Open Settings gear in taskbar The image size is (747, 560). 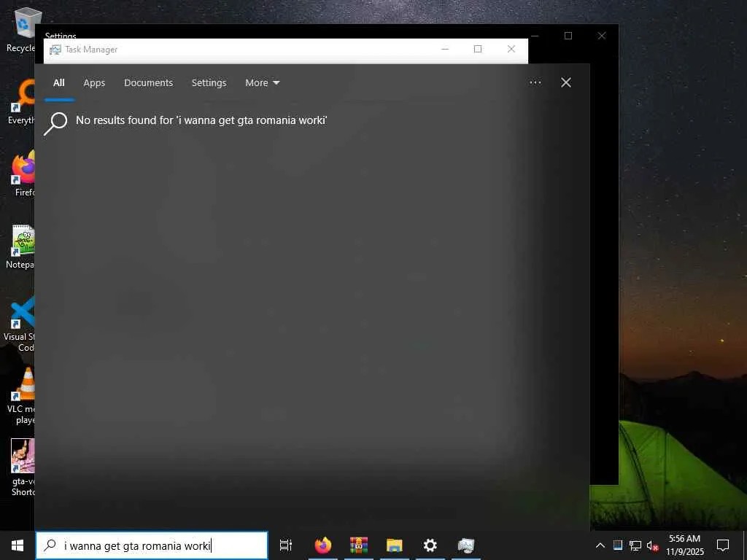coord(430,545)
